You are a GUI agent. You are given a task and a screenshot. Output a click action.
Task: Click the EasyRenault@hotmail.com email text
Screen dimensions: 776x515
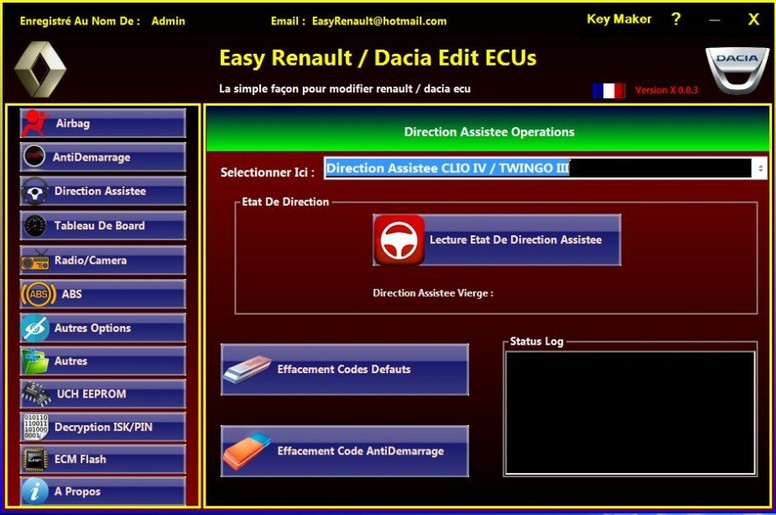point(379,21)
